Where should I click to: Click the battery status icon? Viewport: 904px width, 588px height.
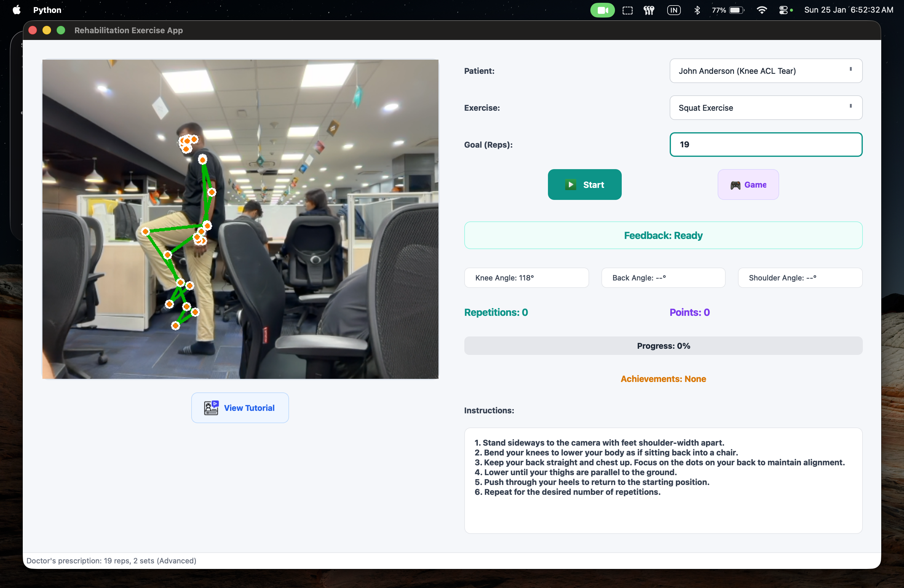tap(736, 10)
